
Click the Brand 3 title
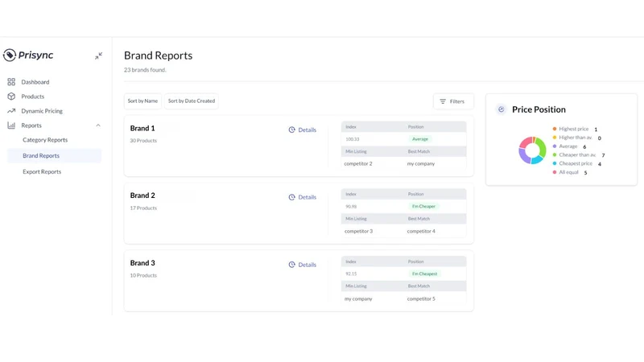142,263
